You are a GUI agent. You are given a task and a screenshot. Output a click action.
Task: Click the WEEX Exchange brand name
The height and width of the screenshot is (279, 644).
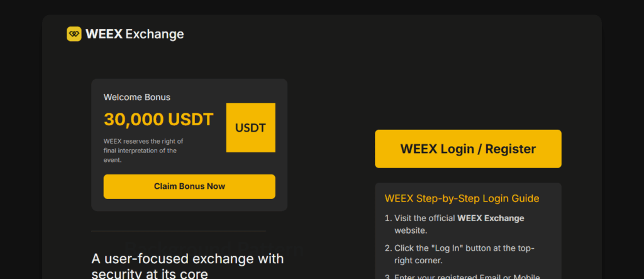click(135, 34)
